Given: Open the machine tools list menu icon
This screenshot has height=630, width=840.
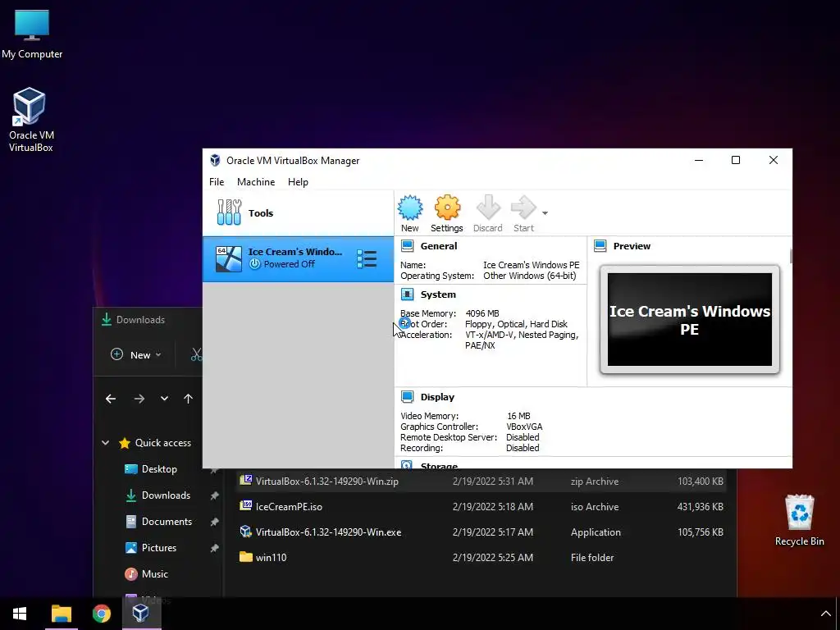Looking at the screenshot, I should coord(367,258).
